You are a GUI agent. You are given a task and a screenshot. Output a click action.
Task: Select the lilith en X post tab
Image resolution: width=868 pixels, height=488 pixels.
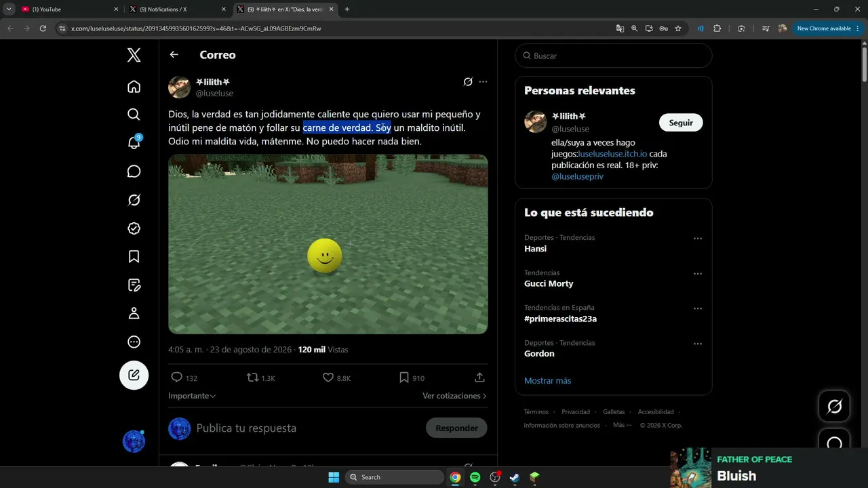(x=286, y=9)
